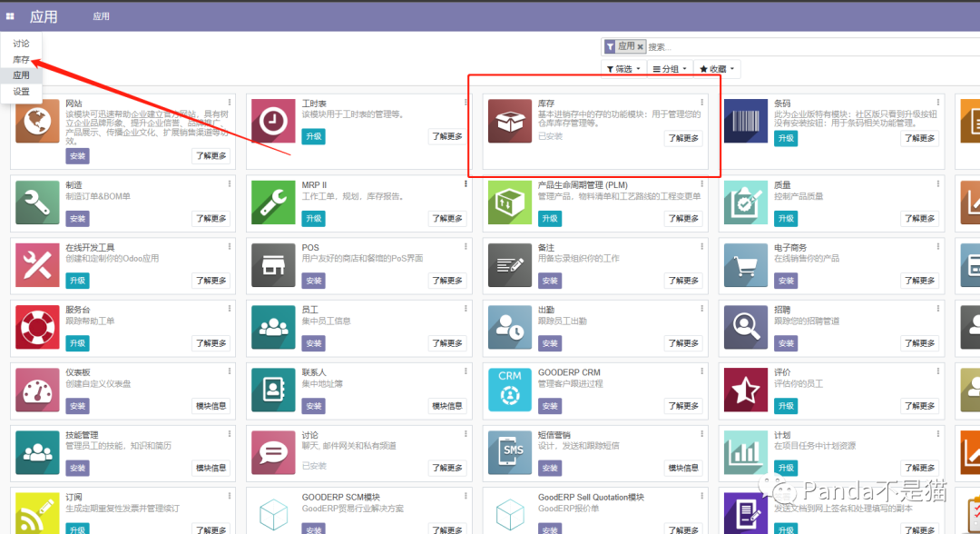Viewport: 980px width, 534px height.
Task: Click the GOODERP CRM icon
Action: pos(509,390)
